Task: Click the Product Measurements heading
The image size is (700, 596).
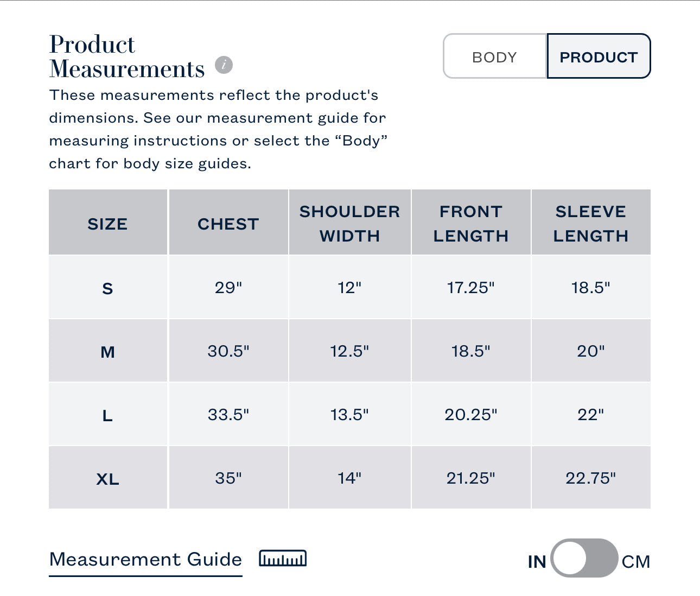Action: click(126, 57)
